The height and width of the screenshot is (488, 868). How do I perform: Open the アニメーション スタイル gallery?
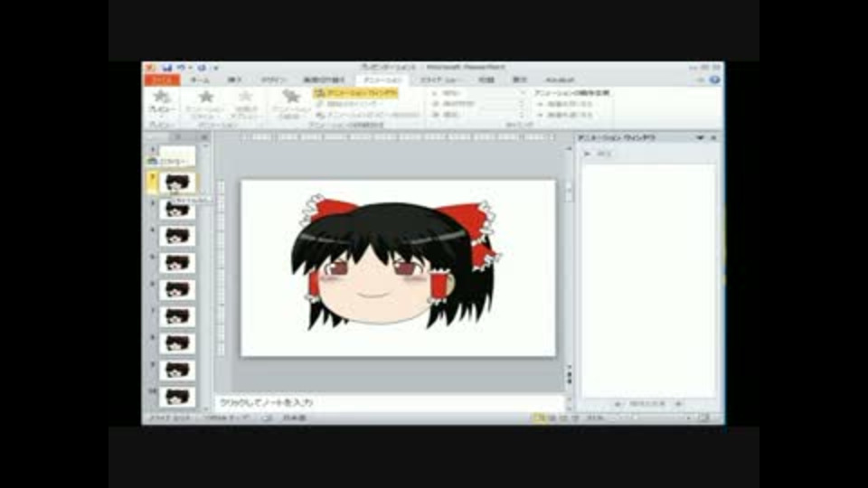[205, 104]
